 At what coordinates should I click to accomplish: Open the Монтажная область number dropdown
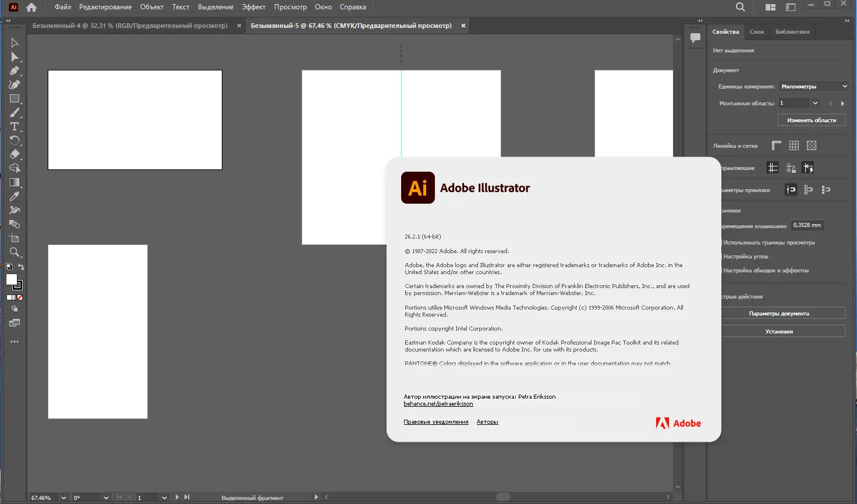pyautogui.click(x=814, y=102)
